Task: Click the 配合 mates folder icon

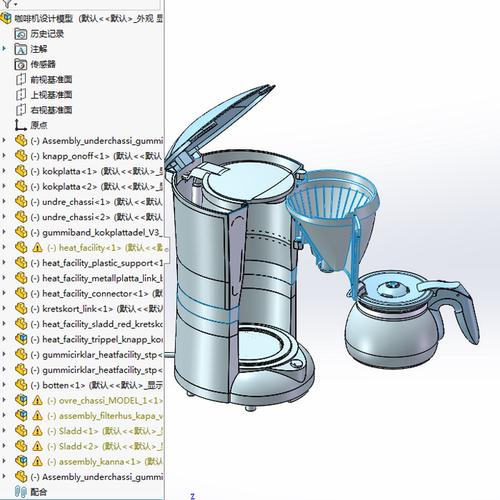Action: coord(21,492)
